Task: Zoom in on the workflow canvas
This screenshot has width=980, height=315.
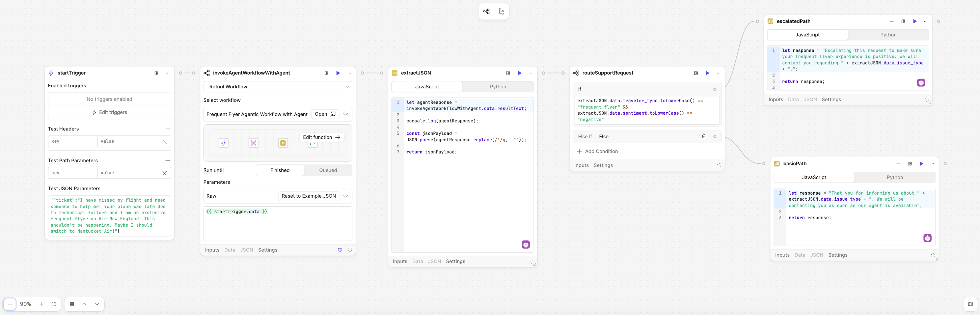Action: point(41,304)
